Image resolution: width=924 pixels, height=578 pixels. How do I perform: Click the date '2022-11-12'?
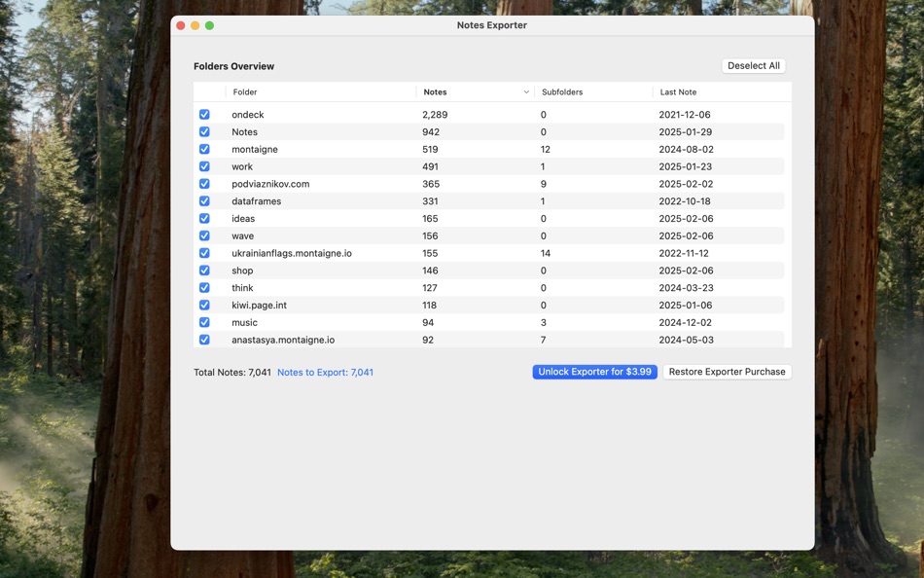point(684,253)
